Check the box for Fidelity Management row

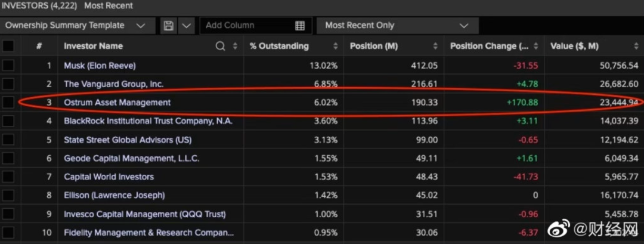[x=8, y=233]
